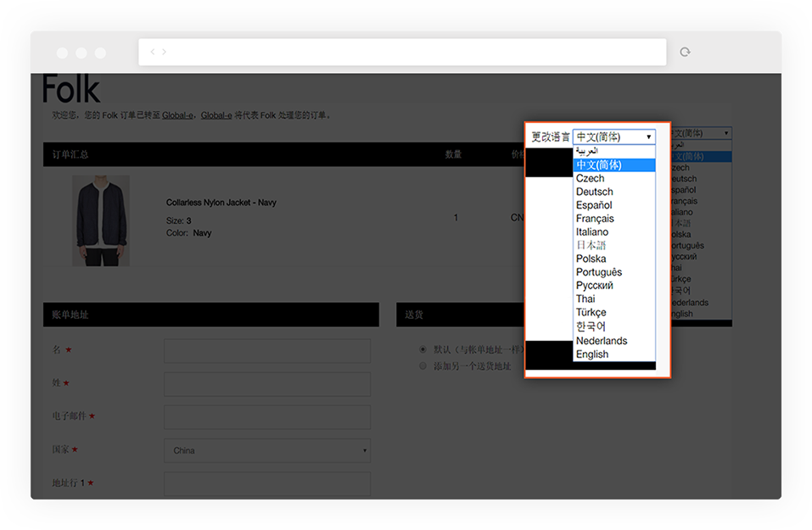The image size is (812, 530).
Task: Choose Deutsch language option
Action: coord(614,192)
